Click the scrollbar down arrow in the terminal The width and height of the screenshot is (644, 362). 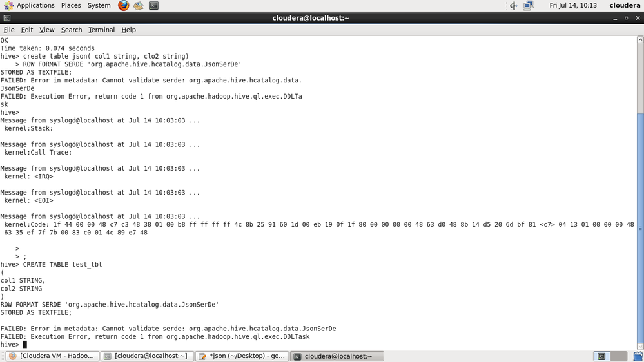coord(640,347)
